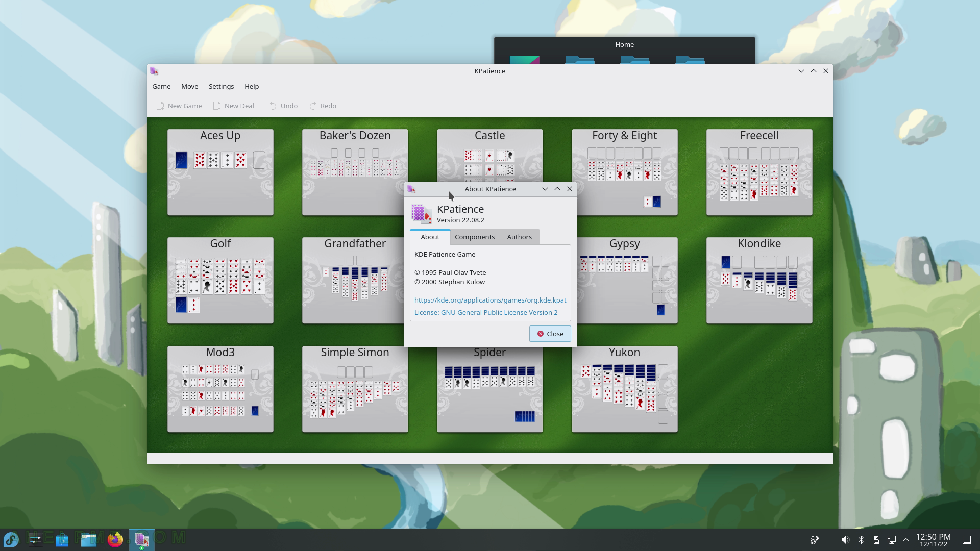Click the Redo toolbar button
The image size is (980, 551).
(x=323, y=106)
